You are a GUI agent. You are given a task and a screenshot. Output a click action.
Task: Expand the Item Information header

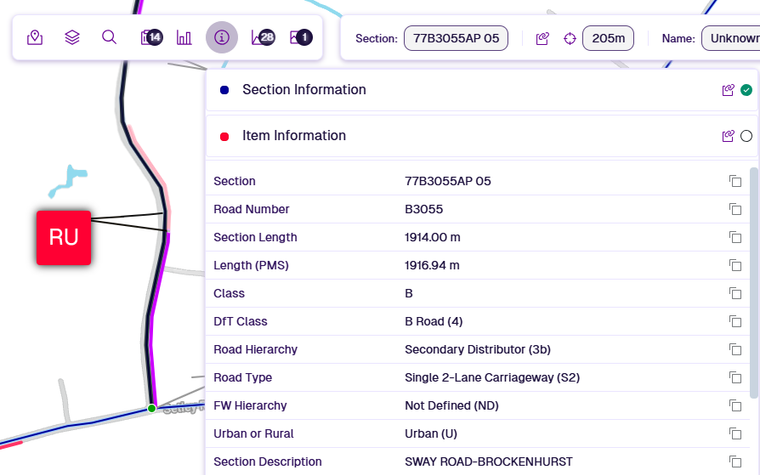(482, 136)
